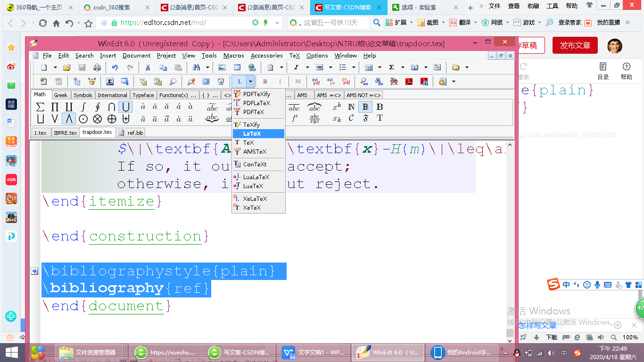Open file with the folder icon in WinEdt

pos(67,67)
